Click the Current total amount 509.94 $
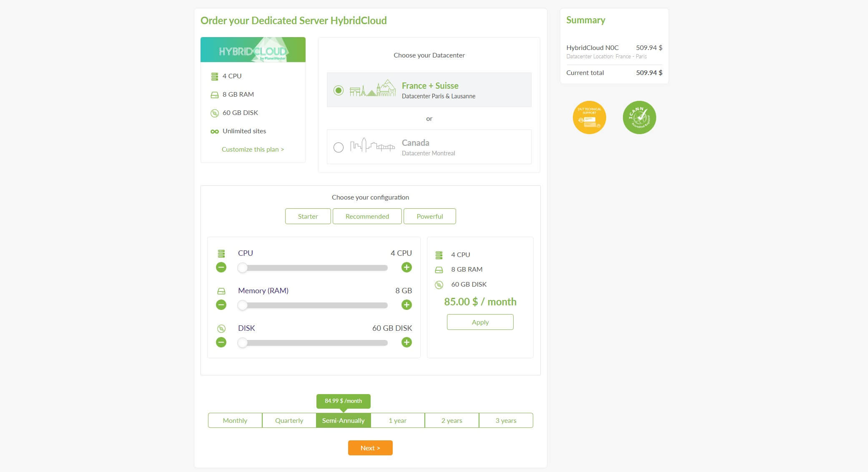 (649, 72)
